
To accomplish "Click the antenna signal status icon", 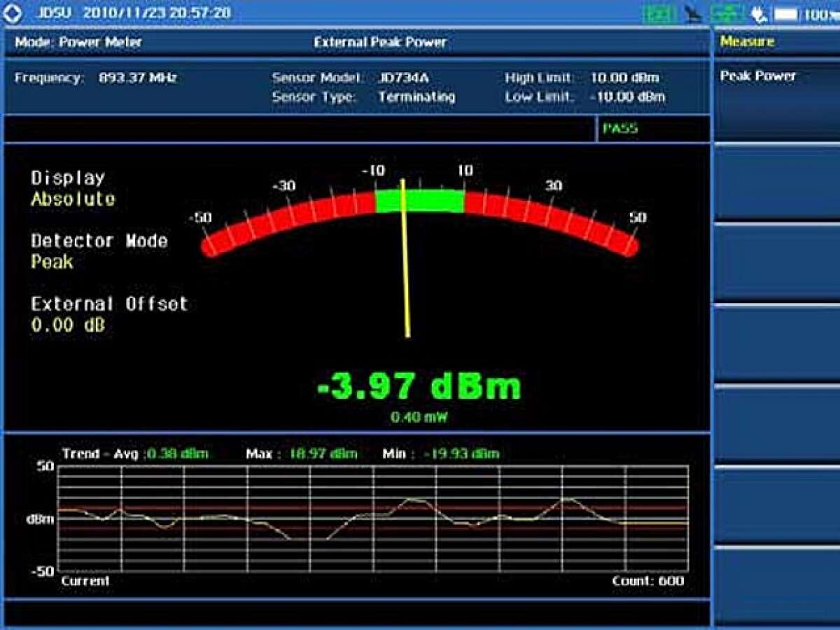I will 694,13.
